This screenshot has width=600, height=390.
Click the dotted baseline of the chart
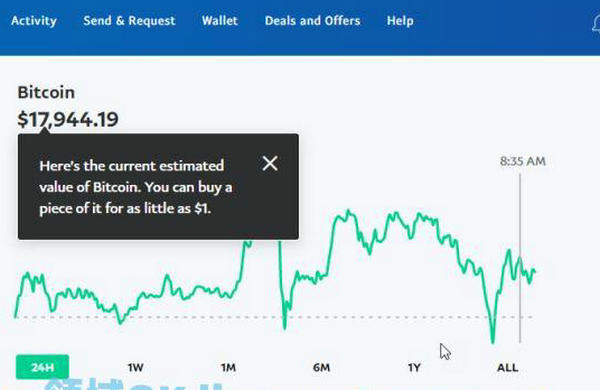pos(274,317)
